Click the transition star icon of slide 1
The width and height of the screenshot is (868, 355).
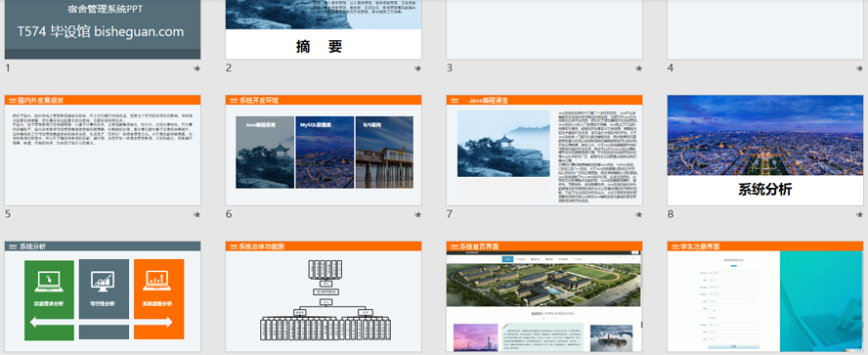[x=196, y=68]
